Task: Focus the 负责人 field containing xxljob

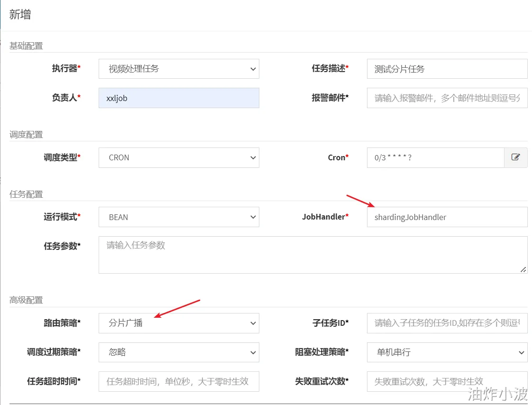Action: click(x=179, y=98)
